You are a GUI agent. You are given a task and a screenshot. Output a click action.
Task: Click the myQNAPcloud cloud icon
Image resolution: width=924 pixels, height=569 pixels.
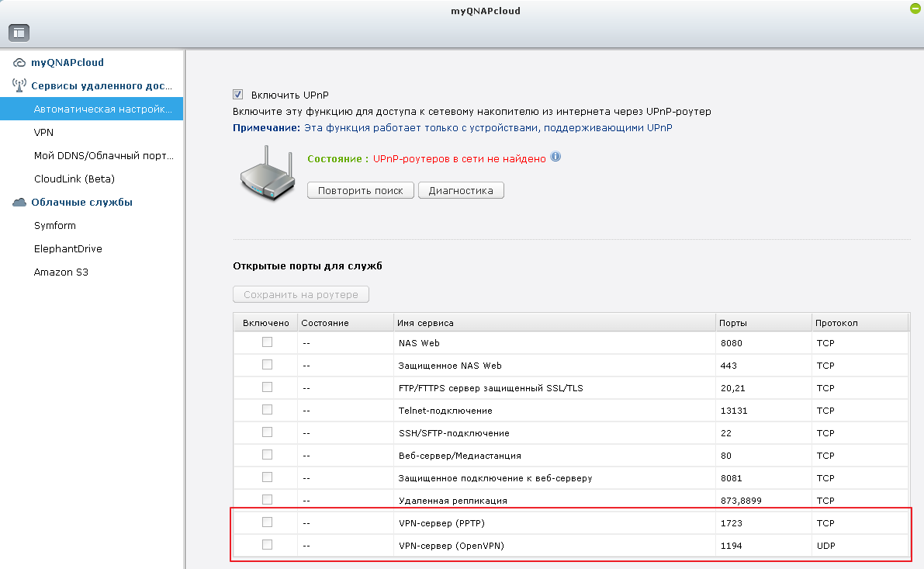pos(19,63)
